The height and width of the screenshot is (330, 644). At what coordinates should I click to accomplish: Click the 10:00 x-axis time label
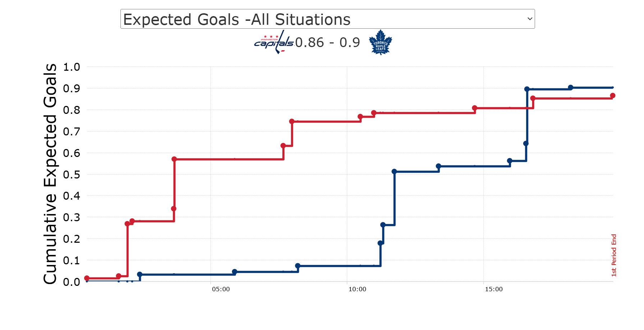coord(357,289)
